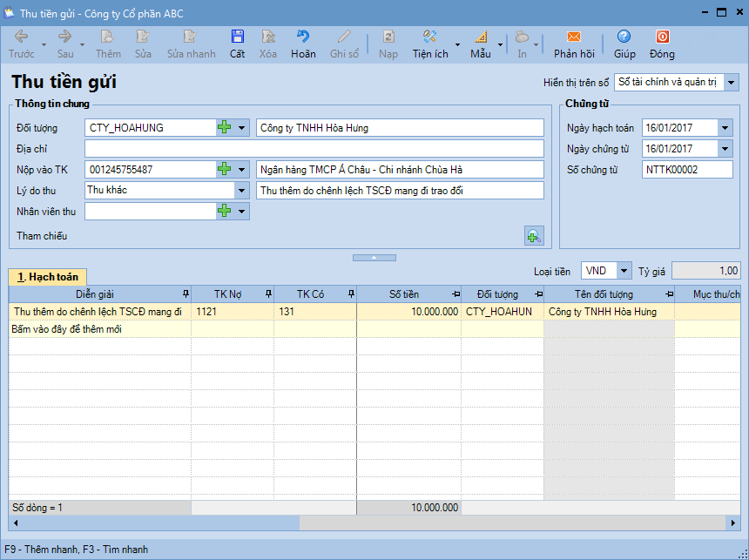This screenshot has width=749, height=560.
Task: Click the Phản hồi feedback icon
Action: point(573,37)
